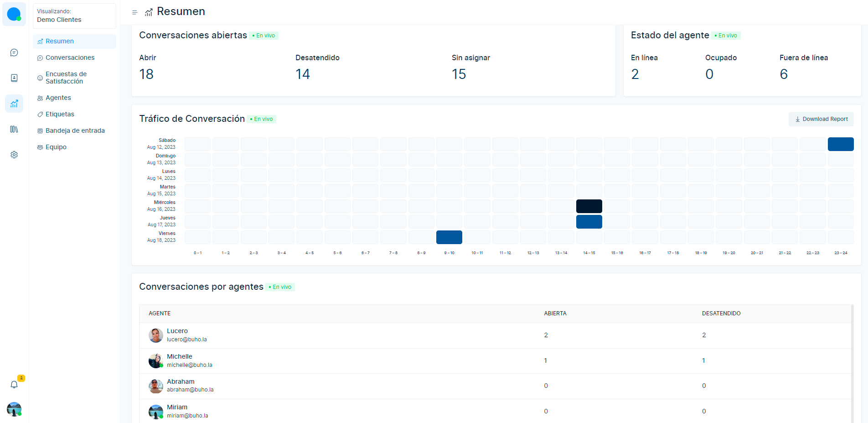Screen dimensions: 868x423
Task: Open the settings gear icon
Action: pyautogui.click(x=14, y=155)
